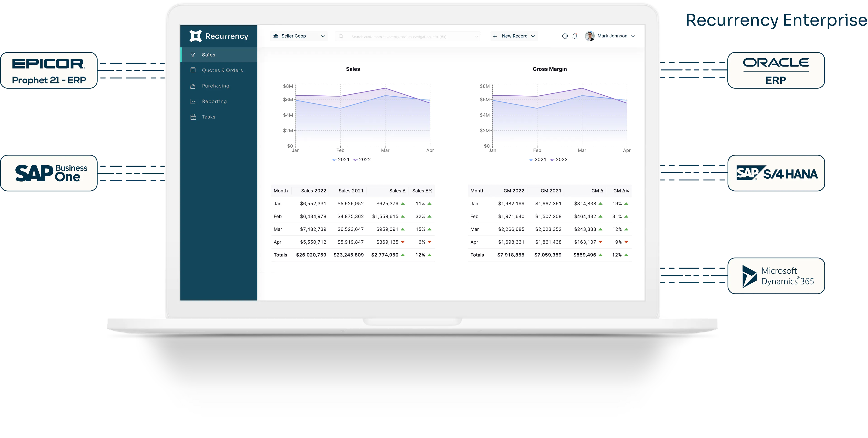The image size is (868, 438).
Task: Select Jan Sales 2022 value $6,552,331
Action: [313, 204]
